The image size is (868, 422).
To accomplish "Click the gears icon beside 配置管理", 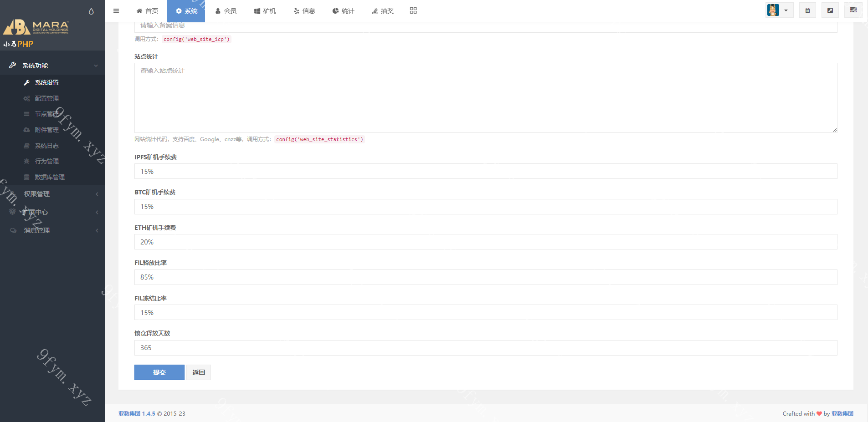I will [x=27, y=98].
